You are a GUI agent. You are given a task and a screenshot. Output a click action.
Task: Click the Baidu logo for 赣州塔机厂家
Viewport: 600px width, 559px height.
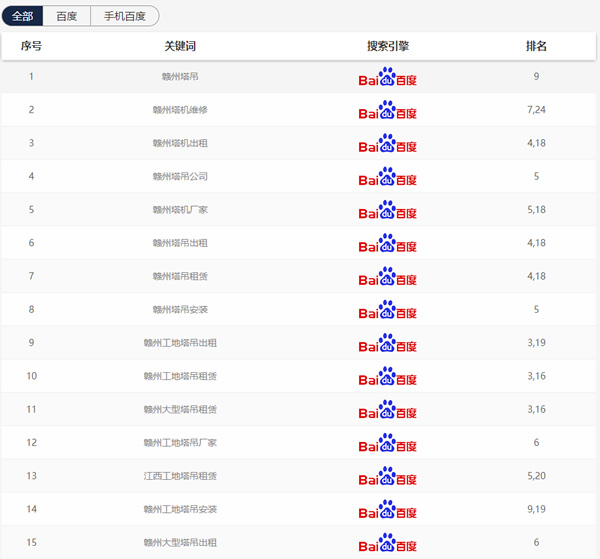coord(387,210)
